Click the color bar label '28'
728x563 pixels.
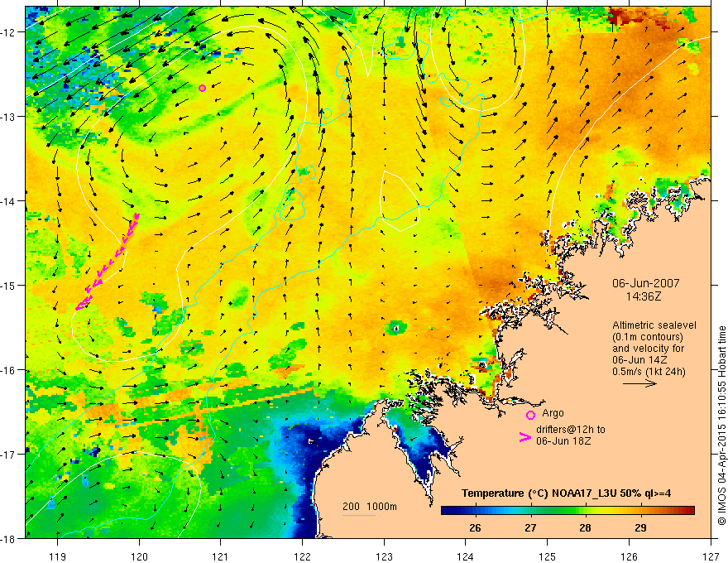tap(585, 527)
